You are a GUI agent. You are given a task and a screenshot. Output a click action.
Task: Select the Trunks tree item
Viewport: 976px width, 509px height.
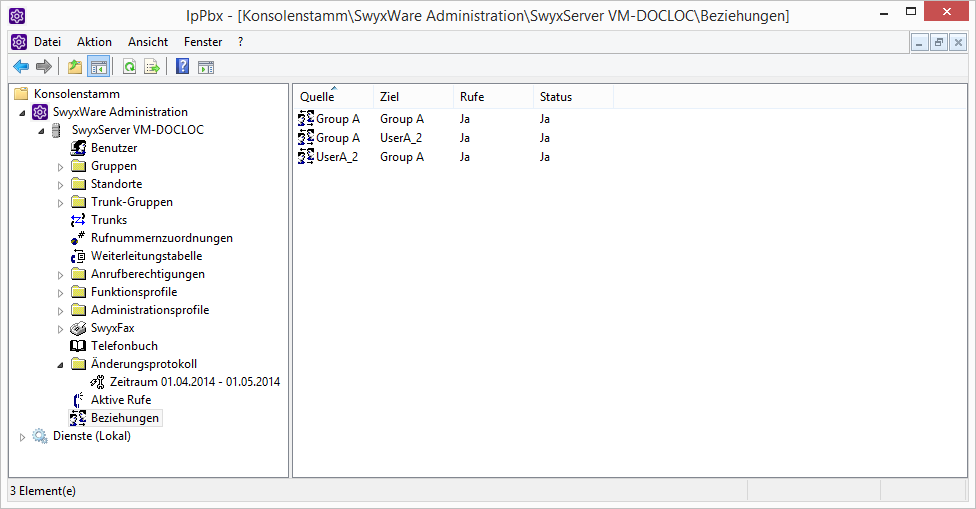108,220
